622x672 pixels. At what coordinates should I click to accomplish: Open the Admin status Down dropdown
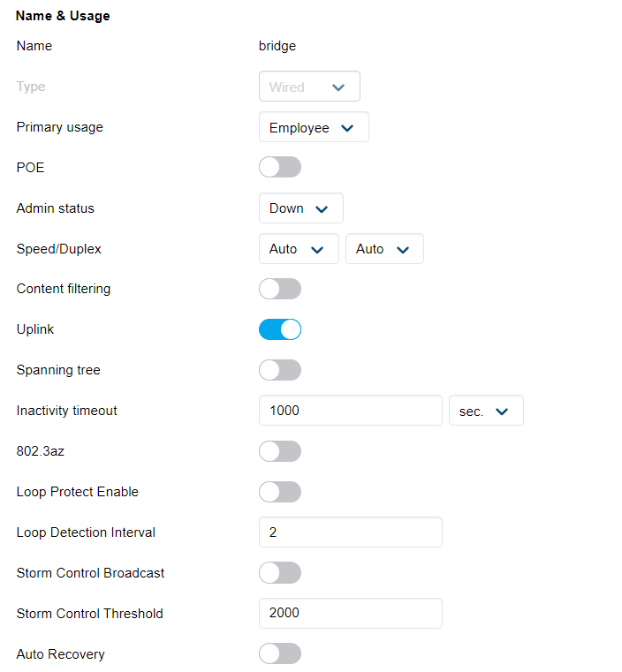tap(300, 208)
